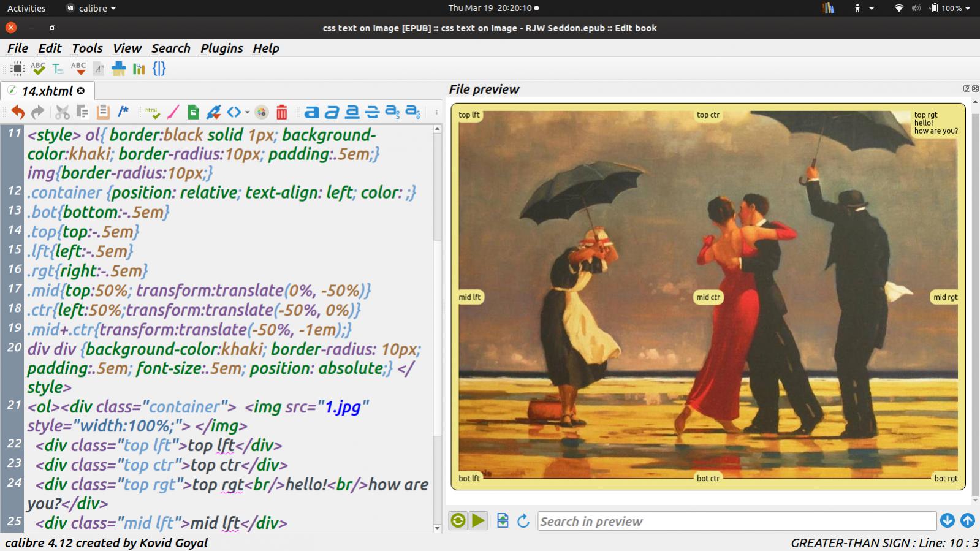The height and width of the screenshot is (551, 980).
Task: Click the comment /* icon
Action: click(x=123, y=112)
